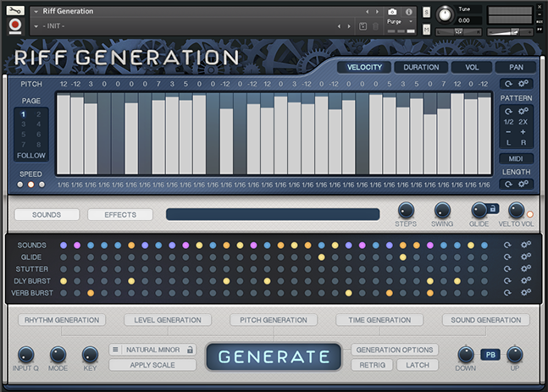Double the pattern with 2X
This screenshot has height=392, width=548.
[523, 122]
